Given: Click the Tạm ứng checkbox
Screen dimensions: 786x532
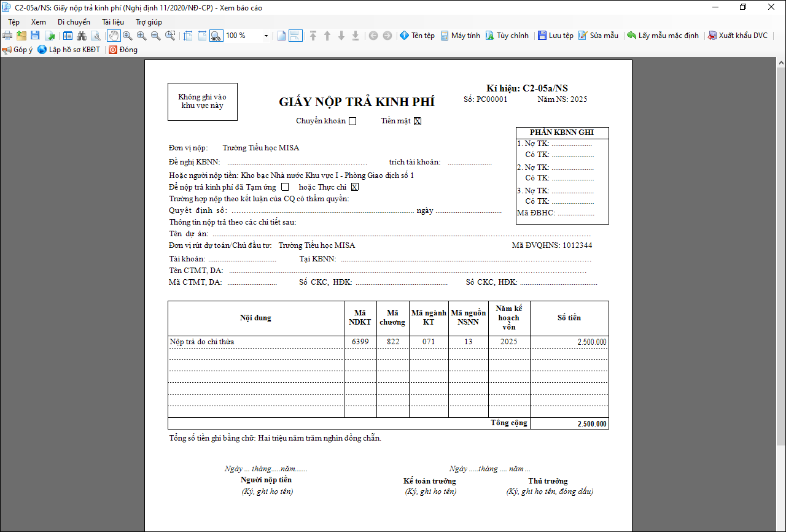Looking at the screenshot, I should 285,187.
